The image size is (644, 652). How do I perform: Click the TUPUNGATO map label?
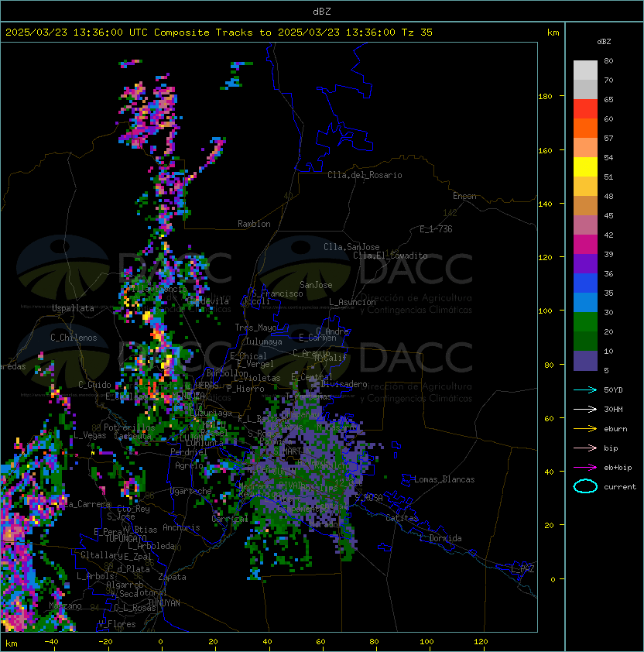click(x=125, y=538)
